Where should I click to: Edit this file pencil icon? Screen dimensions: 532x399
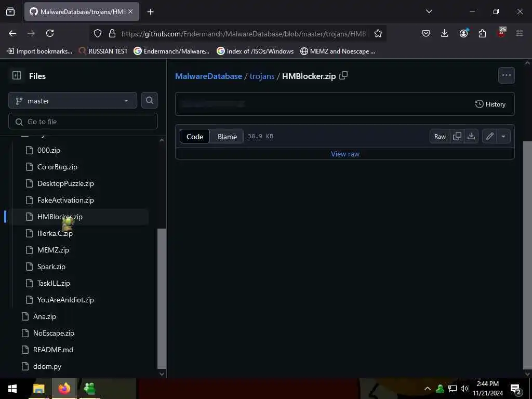(x=489, y=137)
